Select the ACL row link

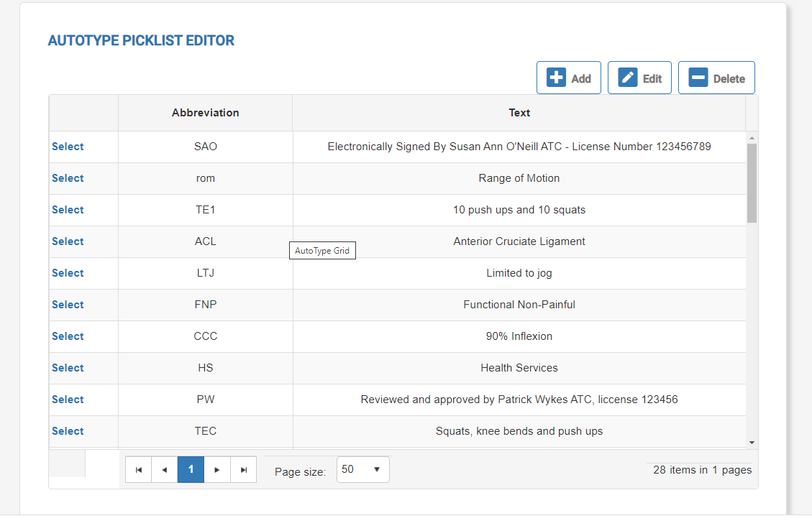(68, 241)
